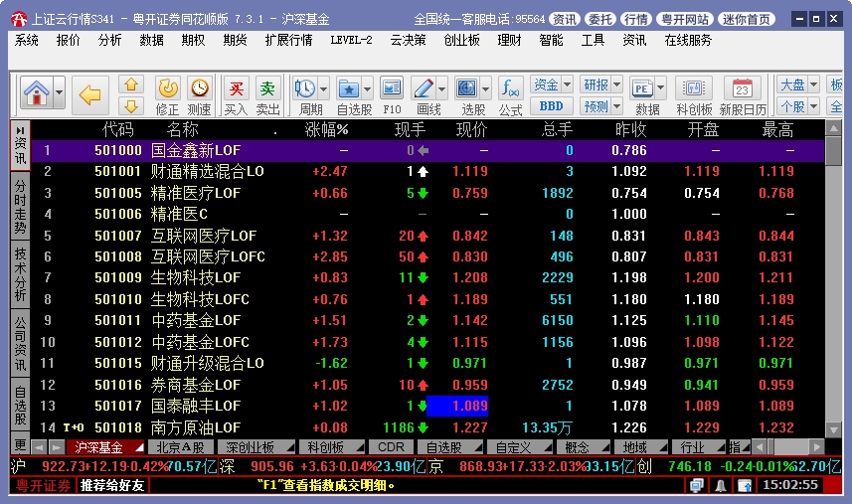
Task: Expand the 预测 dropdown arrow
Action: tap(617, 106)
